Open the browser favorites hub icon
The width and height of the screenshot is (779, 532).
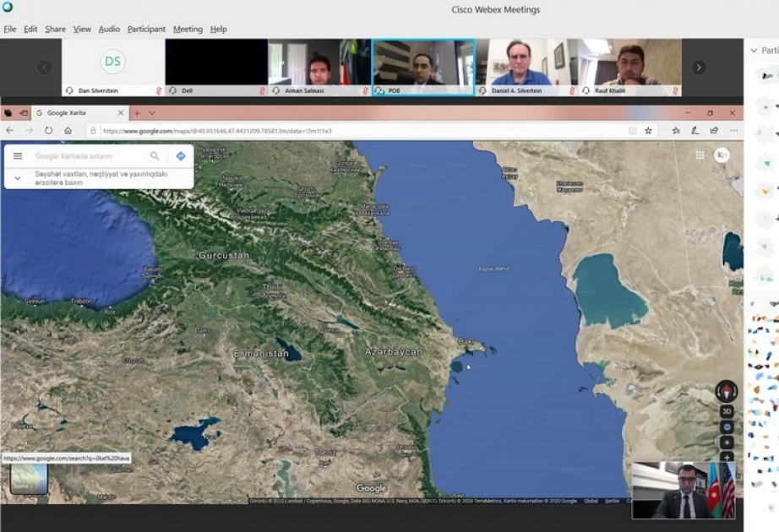click(x=676, y=131)
